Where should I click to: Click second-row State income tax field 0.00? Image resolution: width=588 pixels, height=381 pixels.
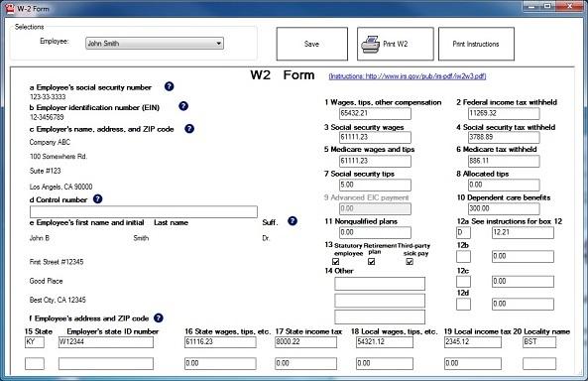tap(305, 363)
